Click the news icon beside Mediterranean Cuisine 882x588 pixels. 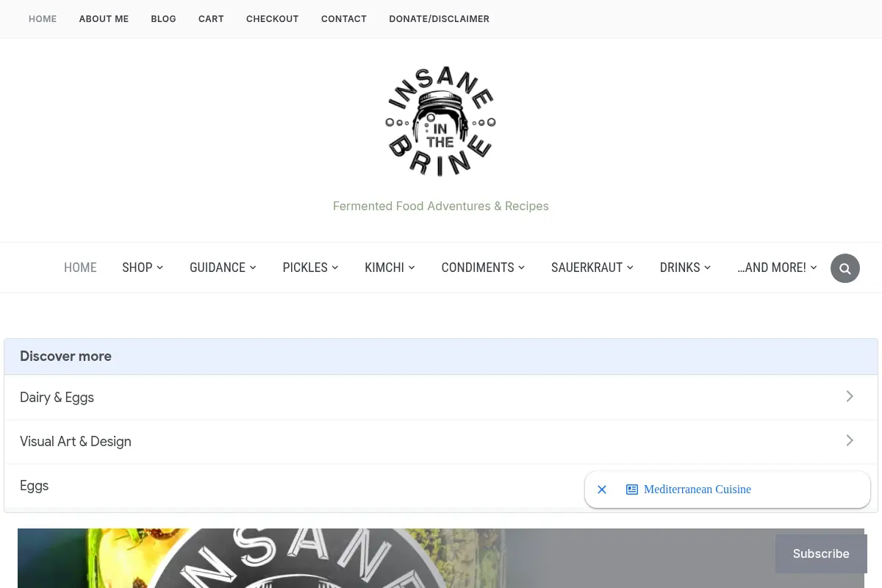[x=632, y=490]
